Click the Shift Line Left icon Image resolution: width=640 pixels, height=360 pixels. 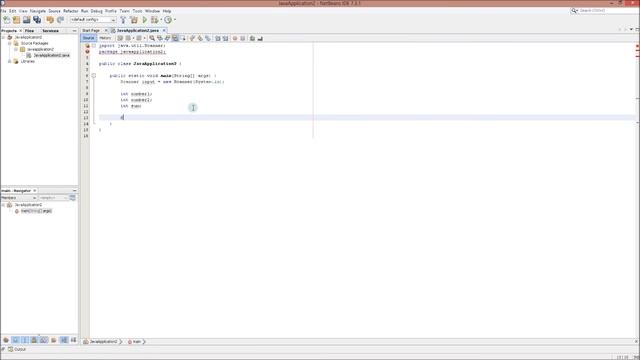(x=218, y=38)
